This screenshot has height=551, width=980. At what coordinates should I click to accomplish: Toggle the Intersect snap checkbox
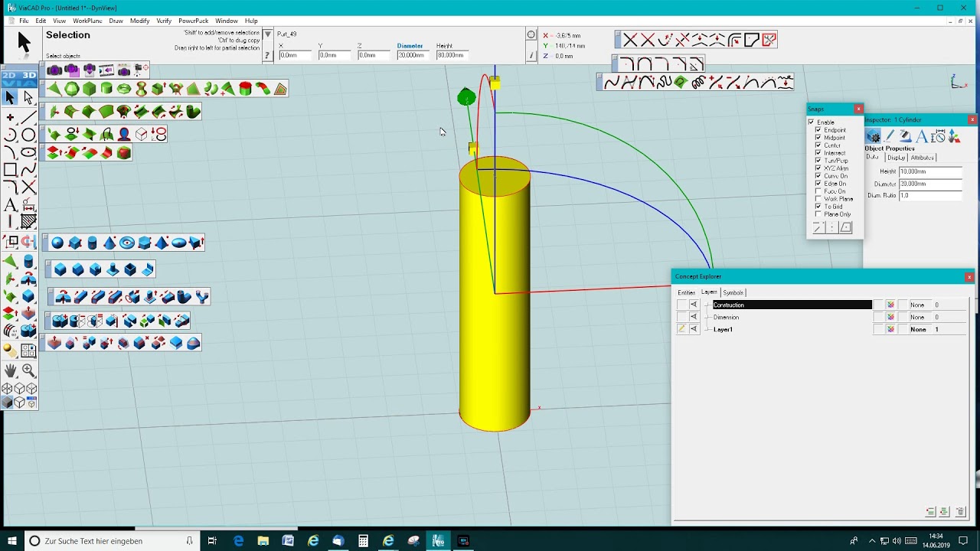(x=818, y=153)
